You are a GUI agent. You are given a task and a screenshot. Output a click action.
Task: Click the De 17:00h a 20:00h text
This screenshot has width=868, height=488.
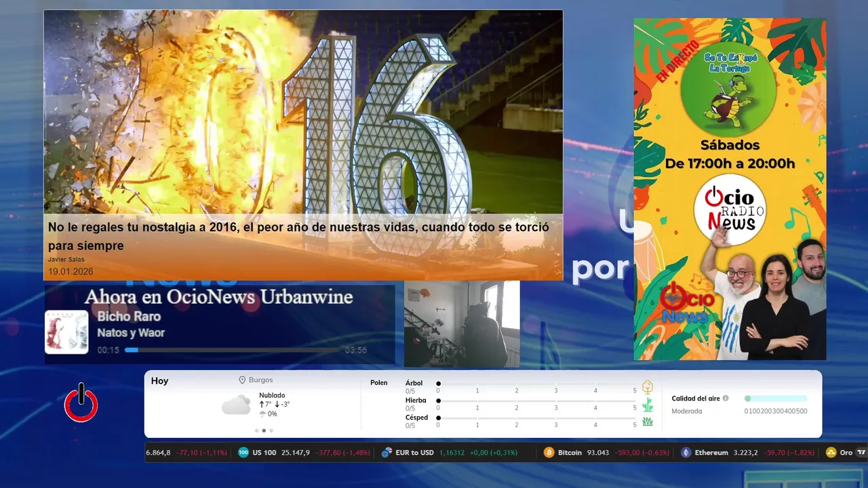730,163
